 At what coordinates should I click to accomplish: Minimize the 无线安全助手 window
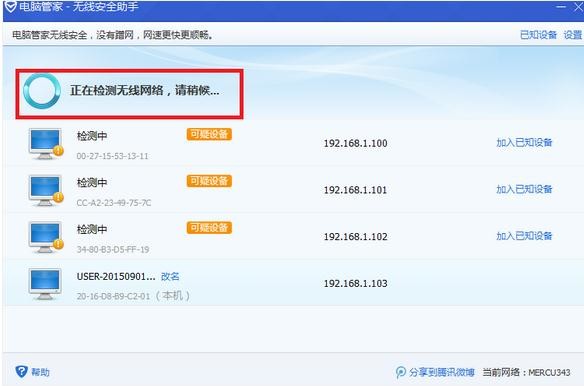(x=561, y=7)
